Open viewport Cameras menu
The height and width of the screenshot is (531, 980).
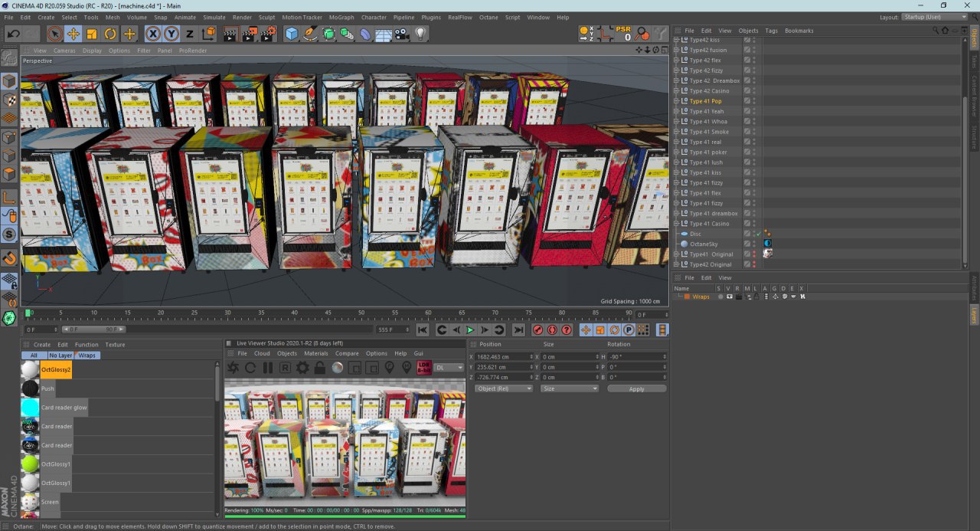click(x=64, y=51)
